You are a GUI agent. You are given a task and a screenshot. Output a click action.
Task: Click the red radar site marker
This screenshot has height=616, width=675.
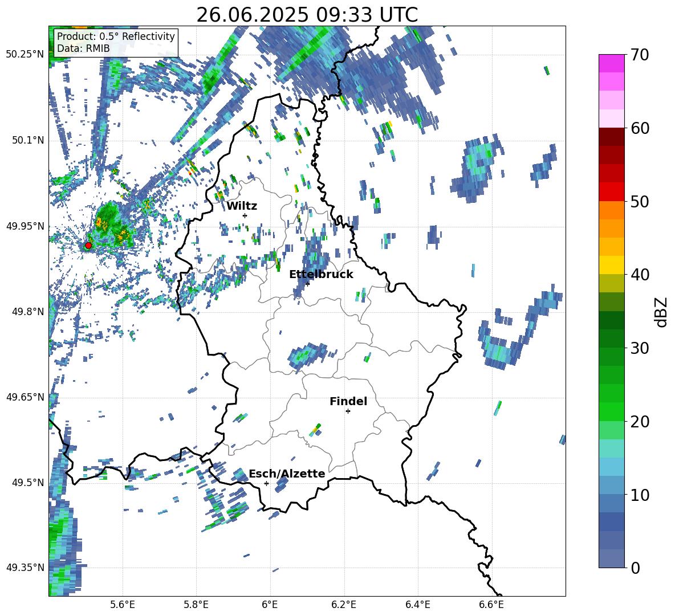pyautogui.click(x=88, y=246)
